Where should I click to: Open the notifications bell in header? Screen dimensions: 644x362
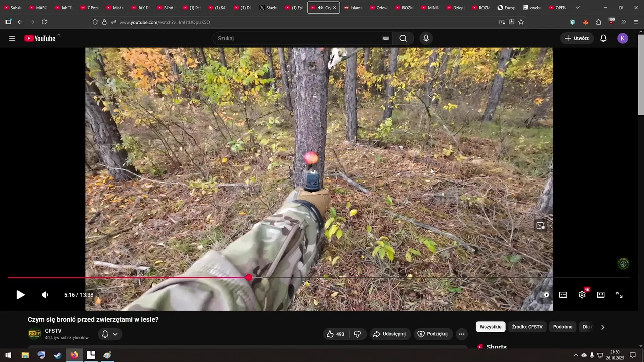pyautogui.click(x=603, y=38)
